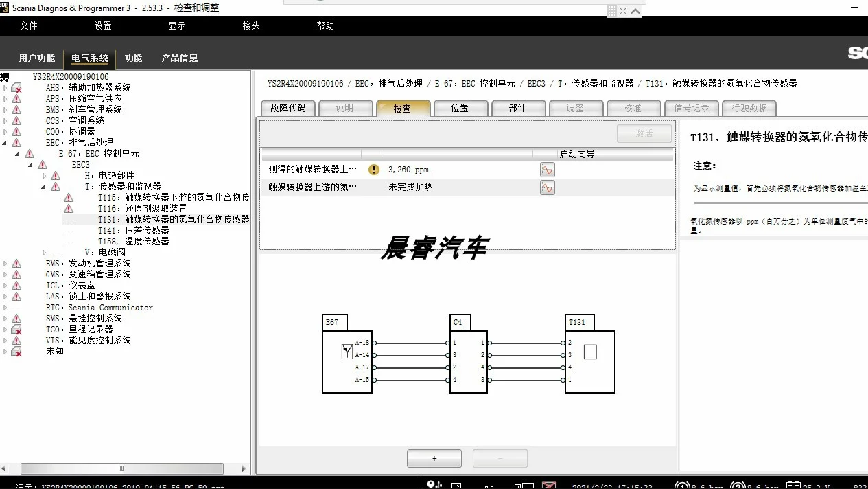868x489 pixels.
Task: Collapse the EEC 排气后处理 tree node
Action: [x=5, y=143]
